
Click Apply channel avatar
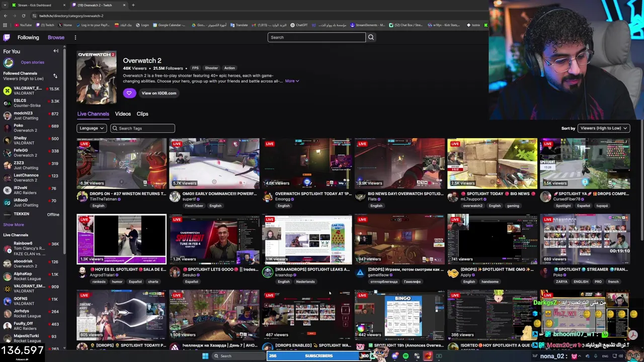[453, 273]
